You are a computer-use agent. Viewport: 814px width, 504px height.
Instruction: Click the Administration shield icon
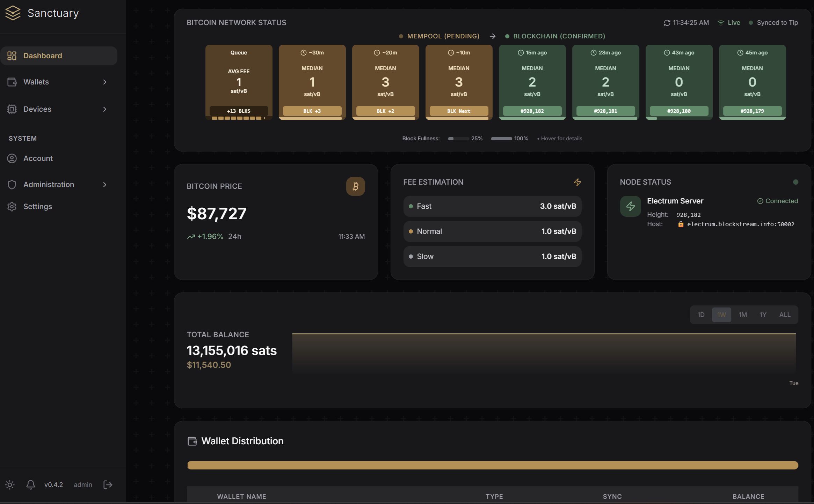12,185
